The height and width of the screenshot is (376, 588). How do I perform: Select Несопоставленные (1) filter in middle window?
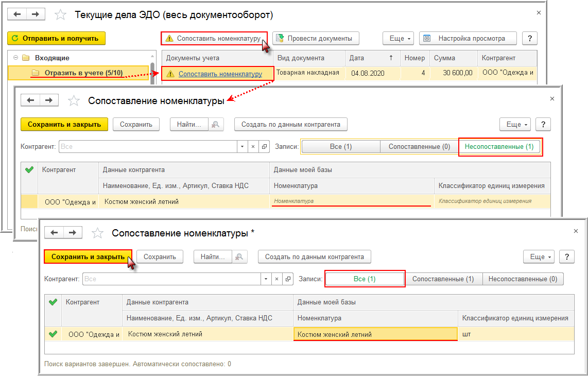(x=499, y=147)
